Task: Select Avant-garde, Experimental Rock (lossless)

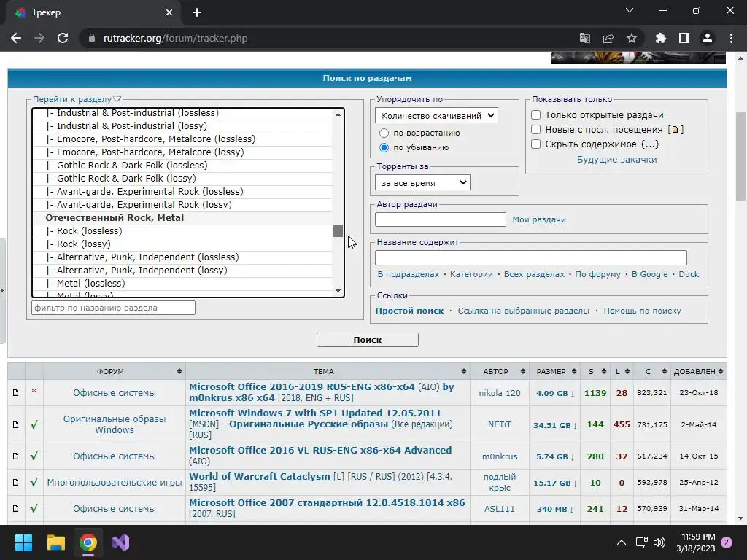Action: [182, 192]
